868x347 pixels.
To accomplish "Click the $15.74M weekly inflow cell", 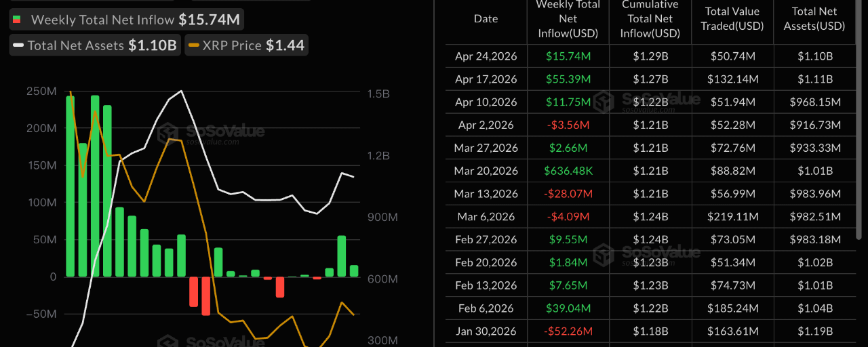I will (x=568, y=56).
